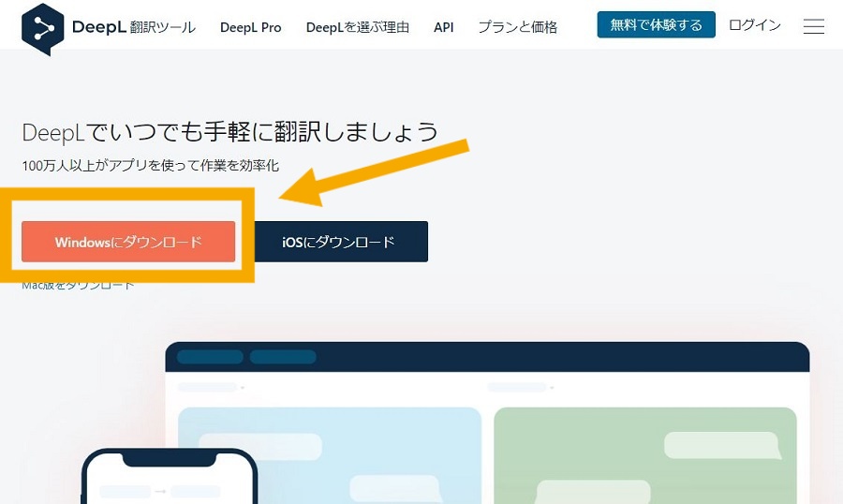Click the DeepLでいつでも手軽に翻訳しましょう heading
This screenshot has width=843, height=504.
[230, 132]
